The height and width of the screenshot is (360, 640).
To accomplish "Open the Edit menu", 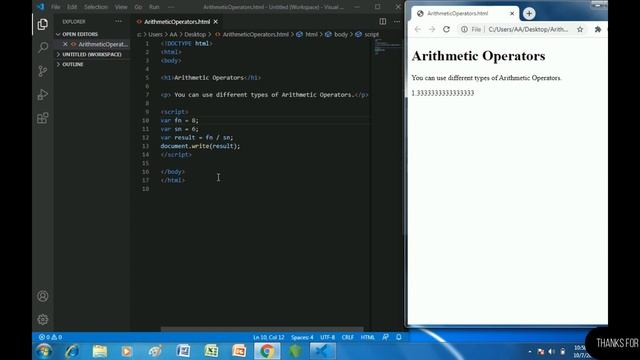I will (72, 7).
